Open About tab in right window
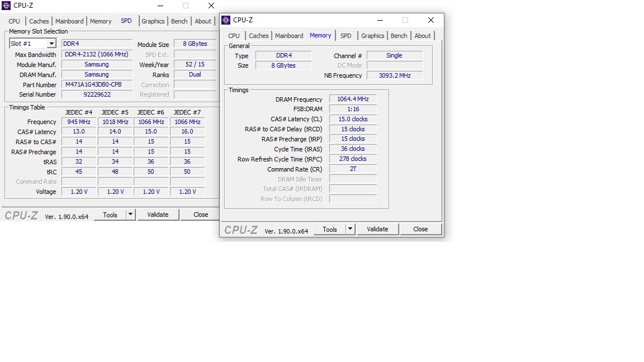Screen dimensions: 644x362 [x=423, y=36]
